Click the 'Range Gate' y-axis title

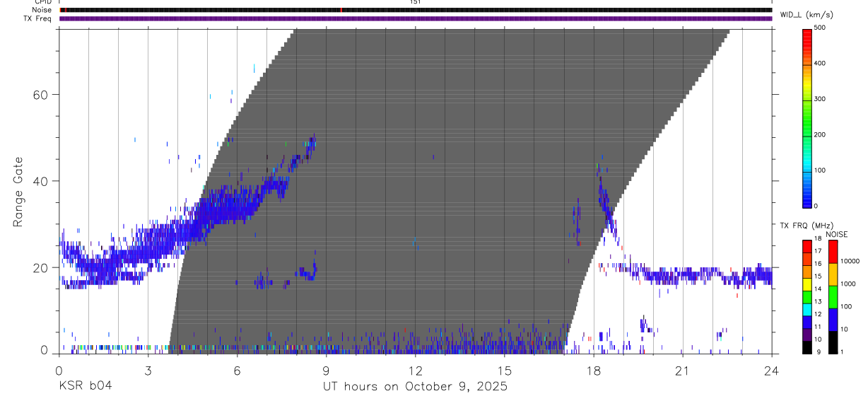pyautogui.click(x=18, y=192)
